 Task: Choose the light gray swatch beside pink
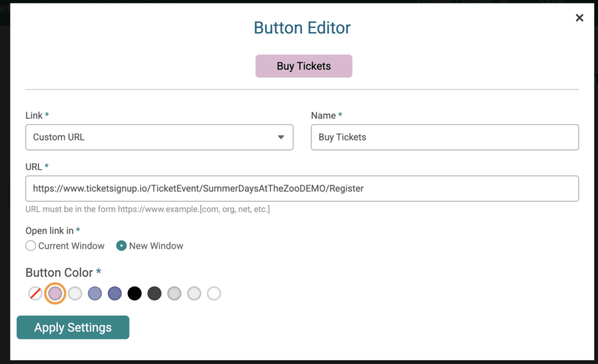pyautogui.click(x=75, y=293)
